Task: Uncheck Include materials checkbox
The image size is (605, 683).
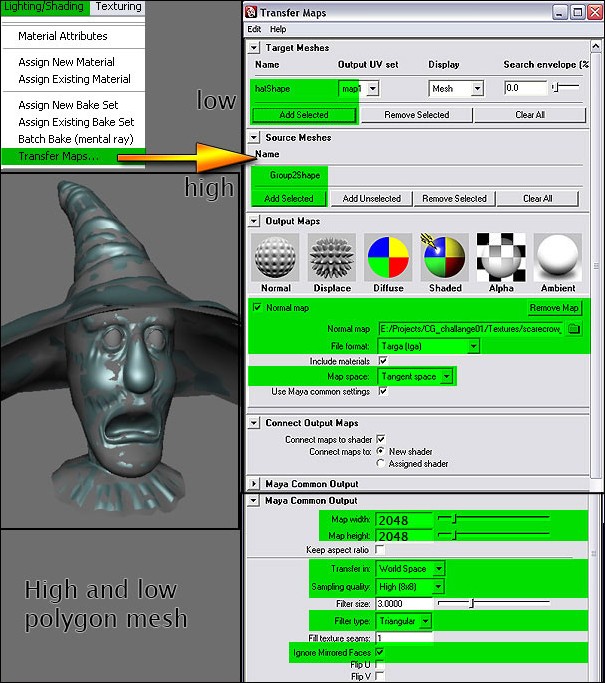Action: (383, 361)
